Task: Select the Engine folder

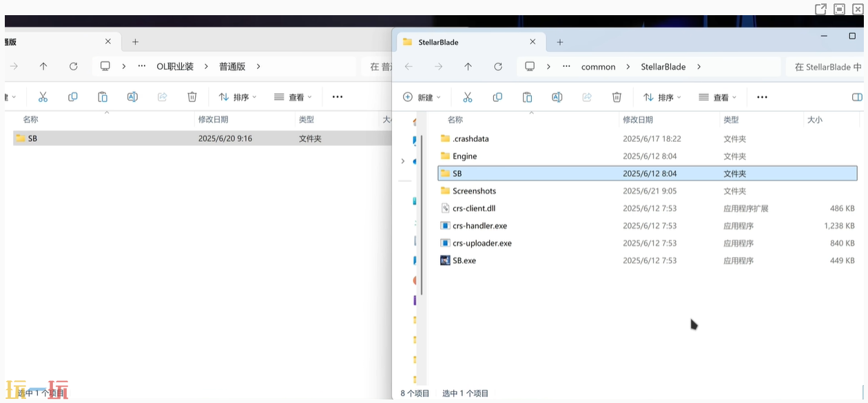Action: tap(648, 156)
